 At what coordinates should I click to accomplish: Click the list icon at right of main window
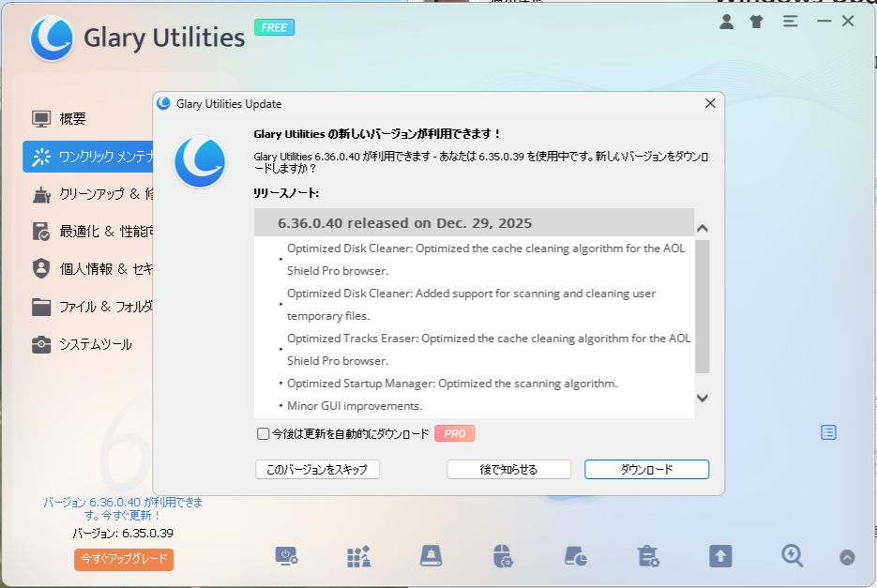pyautogui.click(x=828, y=432)
